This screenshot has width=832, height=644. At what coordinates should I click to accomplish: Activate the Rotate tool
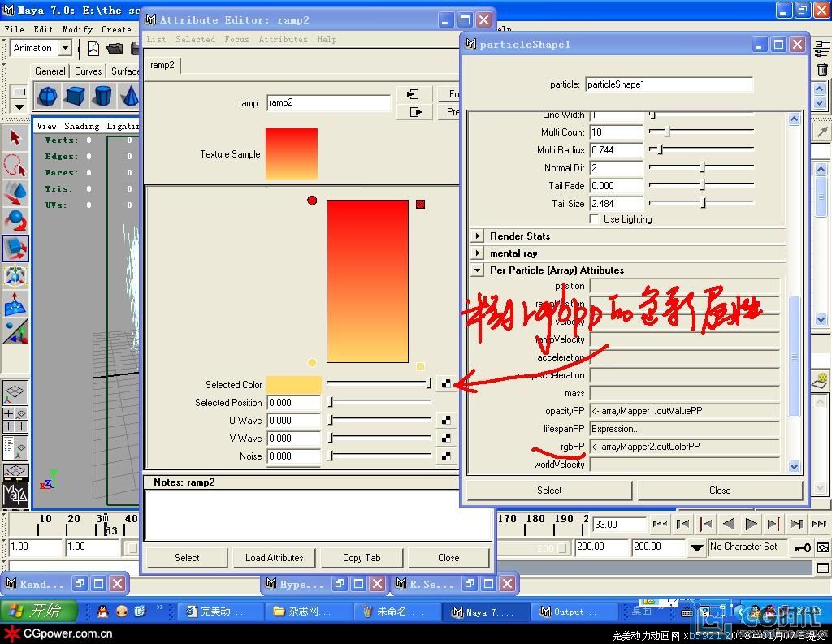(15, 221)
